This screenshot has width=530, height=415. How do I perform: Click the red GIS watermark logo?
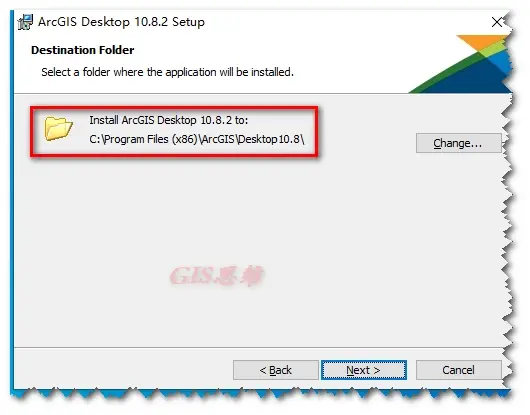tap(217, 276)
